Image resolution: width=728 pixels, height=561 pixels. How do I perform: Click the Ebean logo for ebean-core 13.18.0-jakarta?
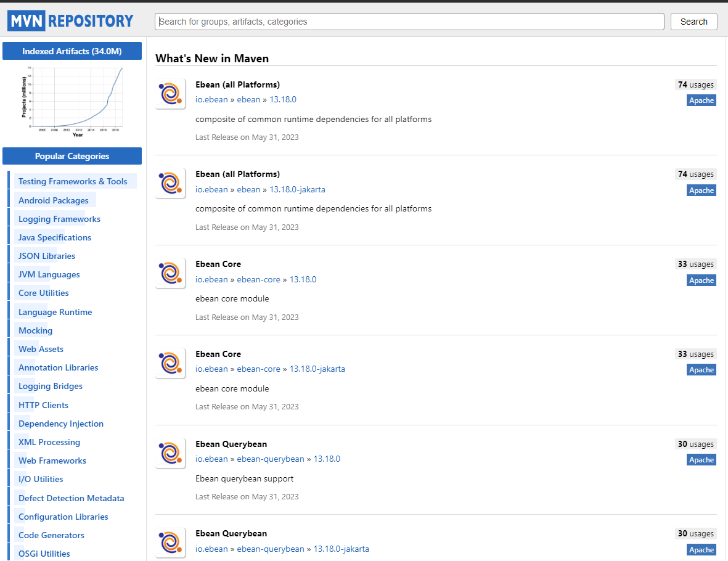tap(170, 363)
